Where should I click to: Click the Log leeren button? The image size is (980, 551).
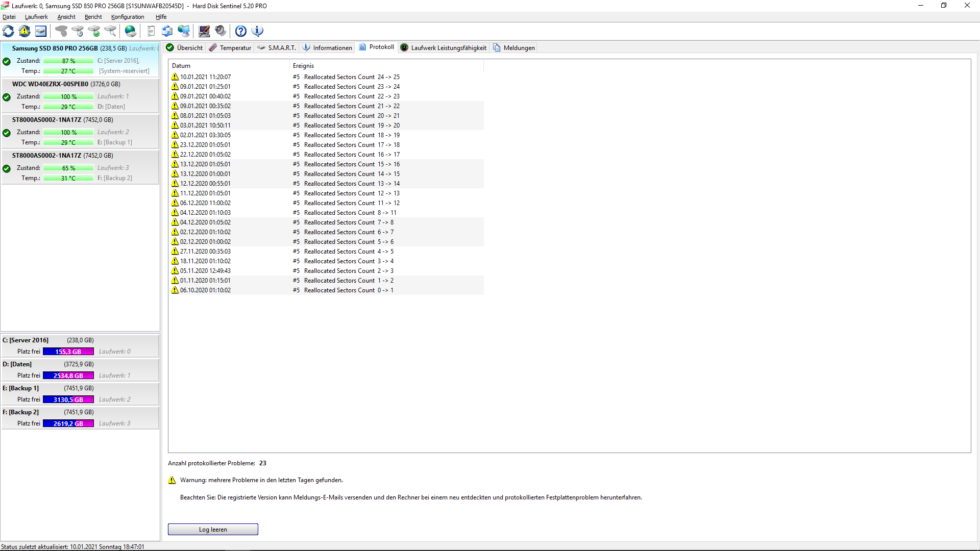point(213,530)
